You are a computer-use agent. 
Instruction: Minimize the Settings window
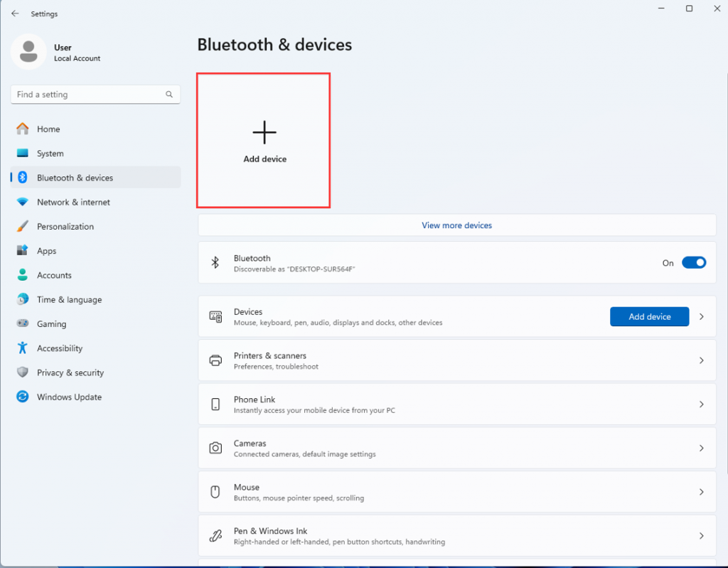(662, 9)
